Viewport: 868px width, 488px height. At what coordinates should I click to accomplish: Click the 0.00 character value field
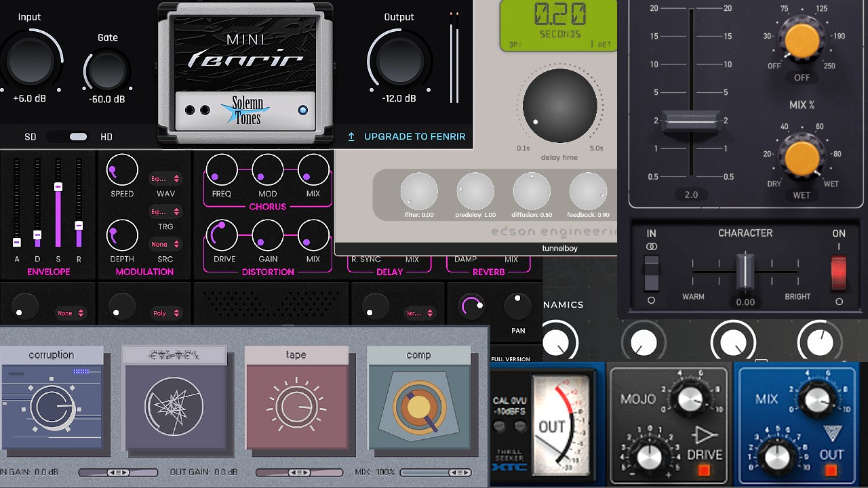tap(745, 302)
